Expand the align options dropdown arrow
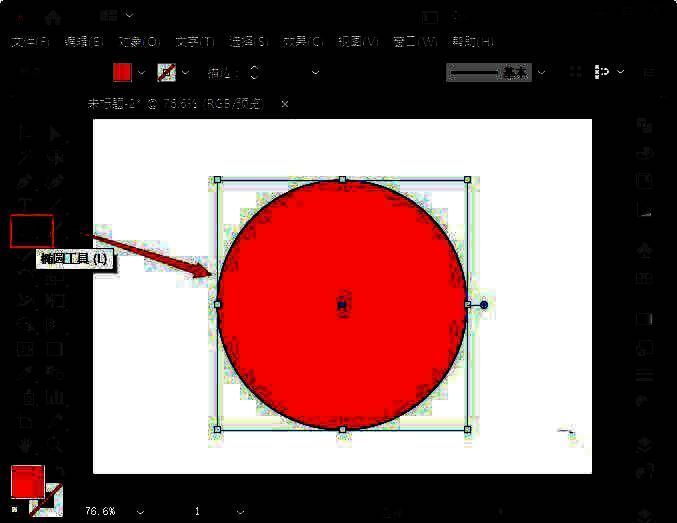The height and width of the screenshot is (523, 677). 620,72
